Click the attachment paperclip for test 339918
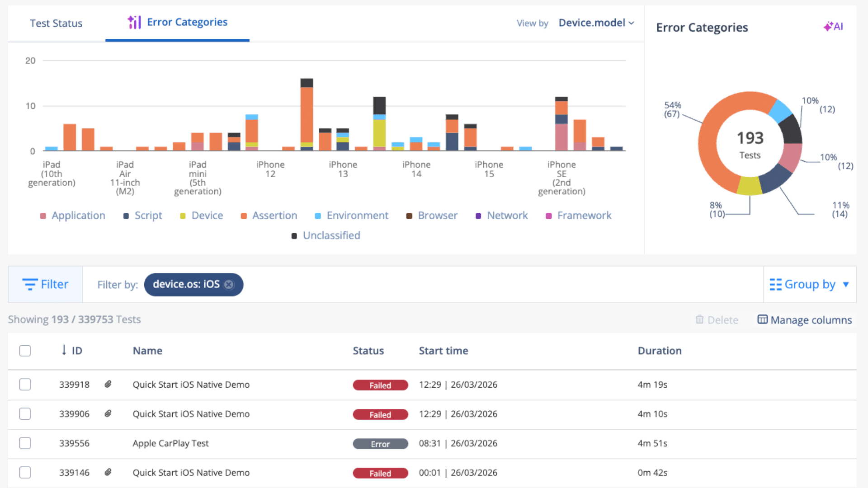Screen dimensions: 868x488 click(x=108, y=385)
